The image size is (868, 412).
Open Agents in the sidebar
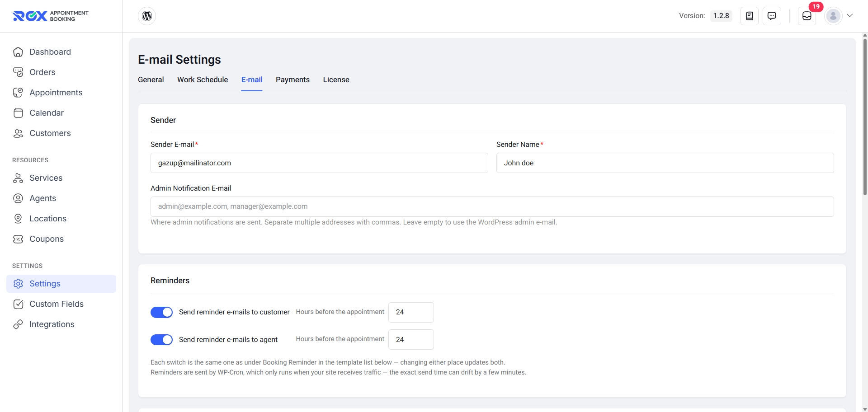point(61,198)
